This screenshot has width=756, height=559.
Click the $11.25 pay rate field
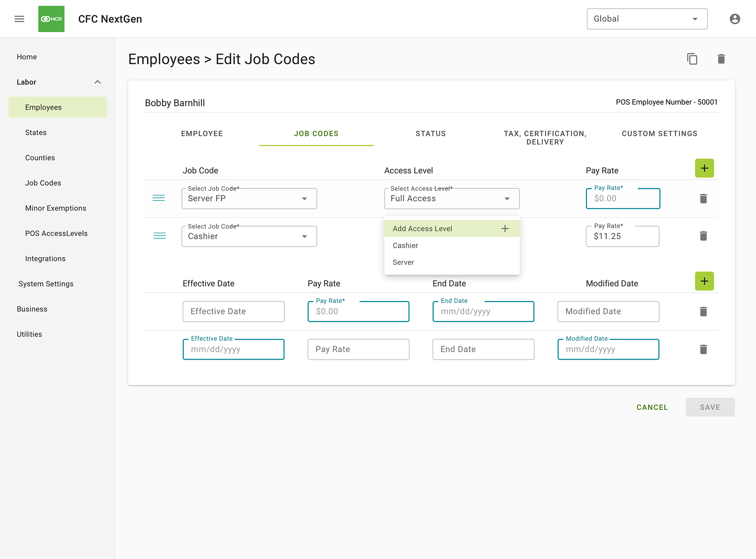point(622,236)
